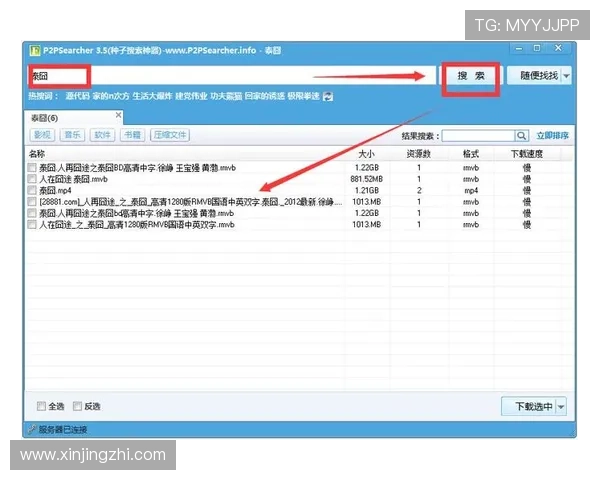600x480 pixels.
Task: Click hot search keyword 源代码
Action: (77, 97)
